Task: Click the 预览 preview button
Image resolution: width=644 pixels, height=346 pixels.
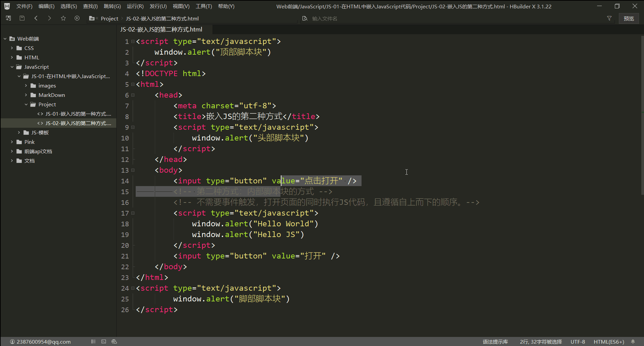Action: (629, 18)
